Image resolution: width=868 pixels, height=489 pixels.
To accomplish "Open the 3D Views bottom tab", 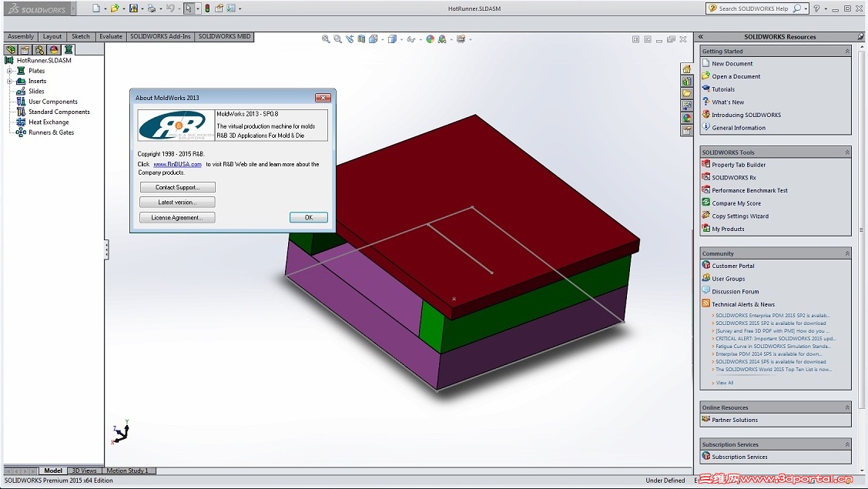I will click(x=84, y=471).
